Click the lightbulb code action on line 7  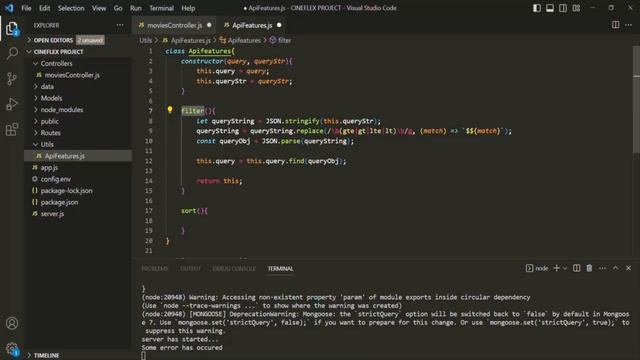(x=170, y=110)
